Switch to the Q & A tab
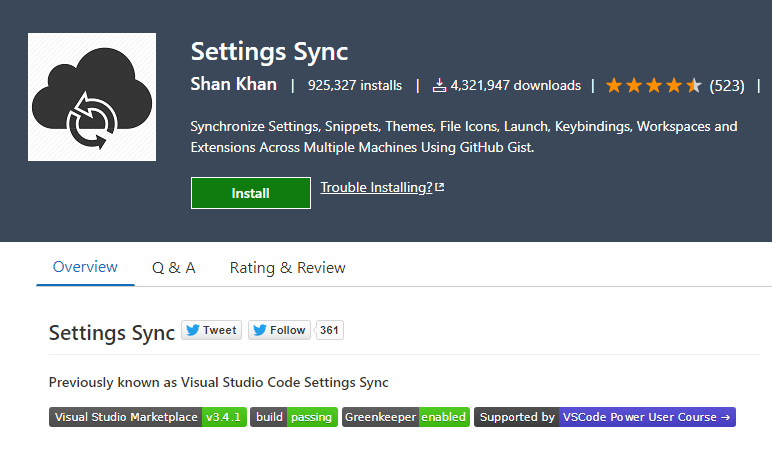 pos(174,267)
